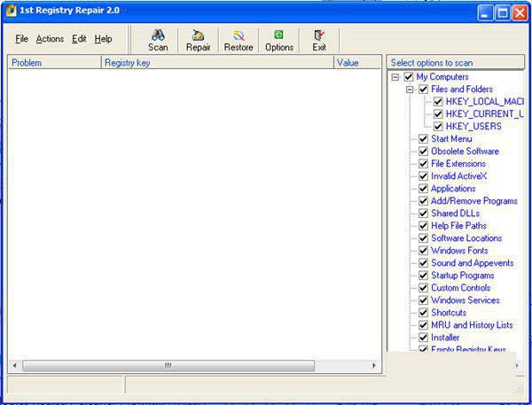
Task: Uncheck the Startup Programs checkbox
Action: point(423,276)
